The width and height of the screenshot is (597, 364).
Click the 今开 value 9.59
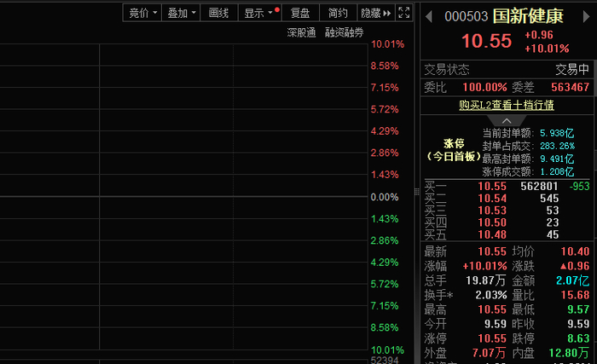pos(496,324)
